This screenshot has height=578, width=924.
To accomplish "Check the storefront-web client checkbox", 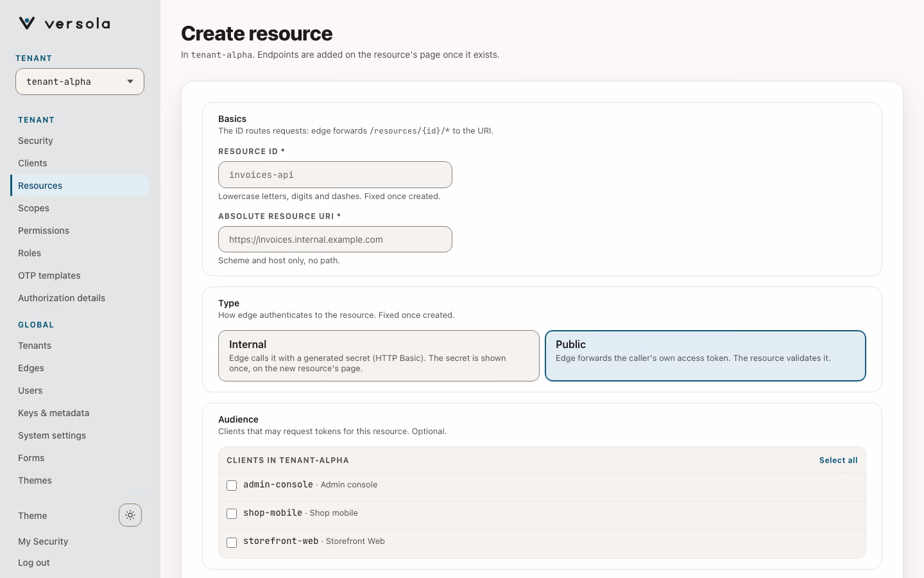I will 232,543.
